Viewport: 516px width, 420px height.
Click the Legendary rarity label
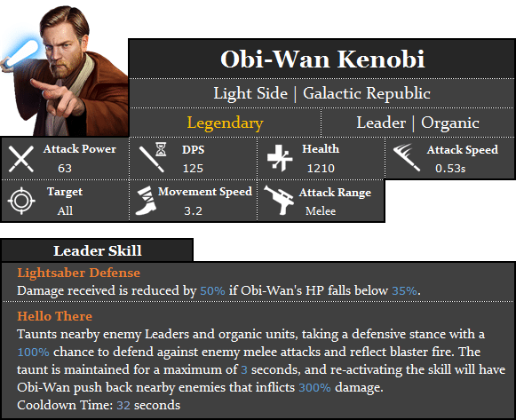coord(225,123)
